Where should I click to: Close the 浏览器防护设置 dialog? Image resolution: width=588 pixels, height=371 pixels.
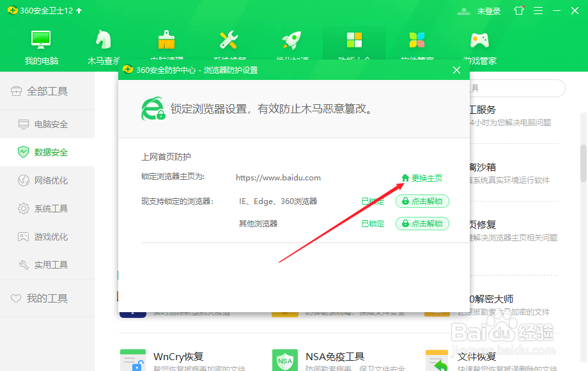[x=456, y=70]
